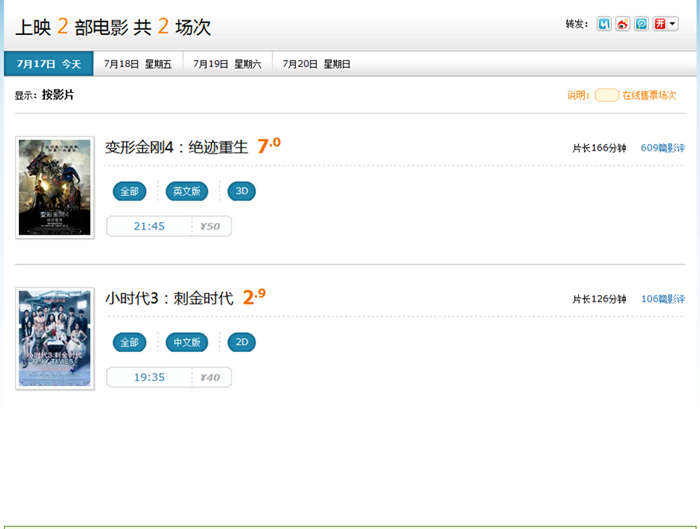The height and width of the screenshot is (529, 700).
Task: Open 小时代3 poster thumbnail
Action: pos(55,338)
